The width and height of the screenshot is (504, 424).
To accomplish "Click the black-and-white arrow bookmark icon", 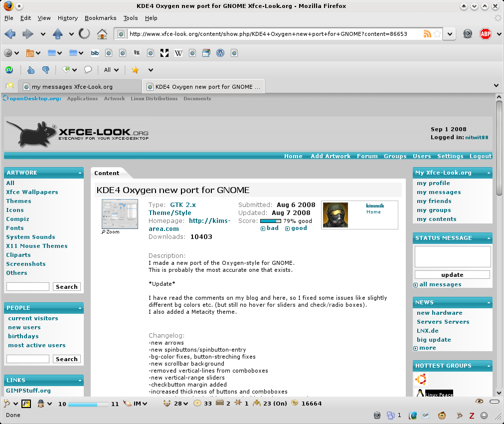I will click(165, 53).
